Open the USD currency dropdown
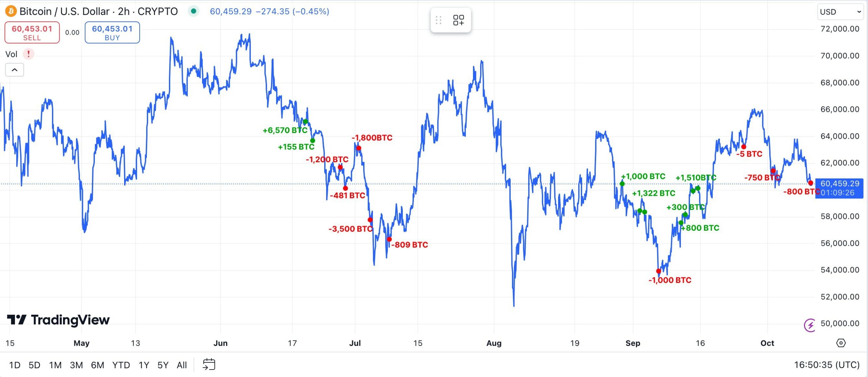The height and width of the screenshot is (377, 868). [840, 12]
